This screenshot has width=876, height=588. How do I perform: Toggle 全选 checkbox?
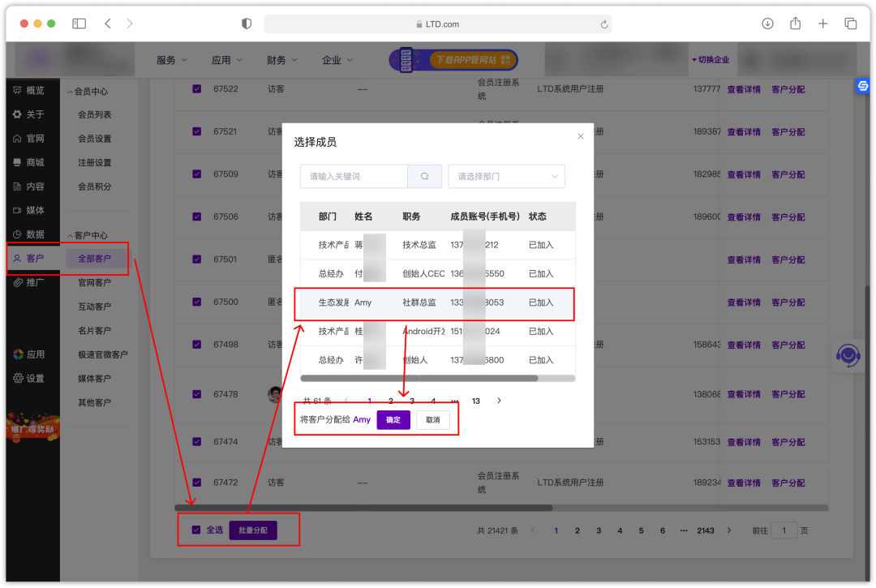[x=196, y=530]
